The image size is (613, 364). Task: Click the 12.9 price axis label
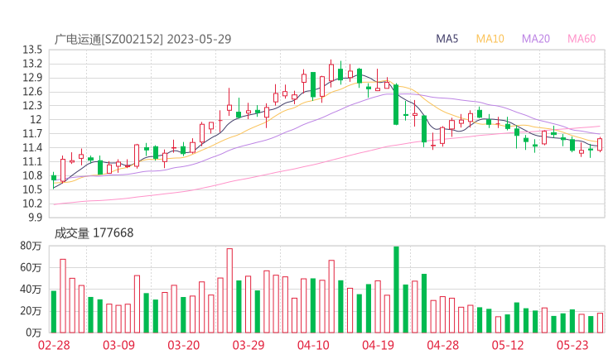coord(32,78)
